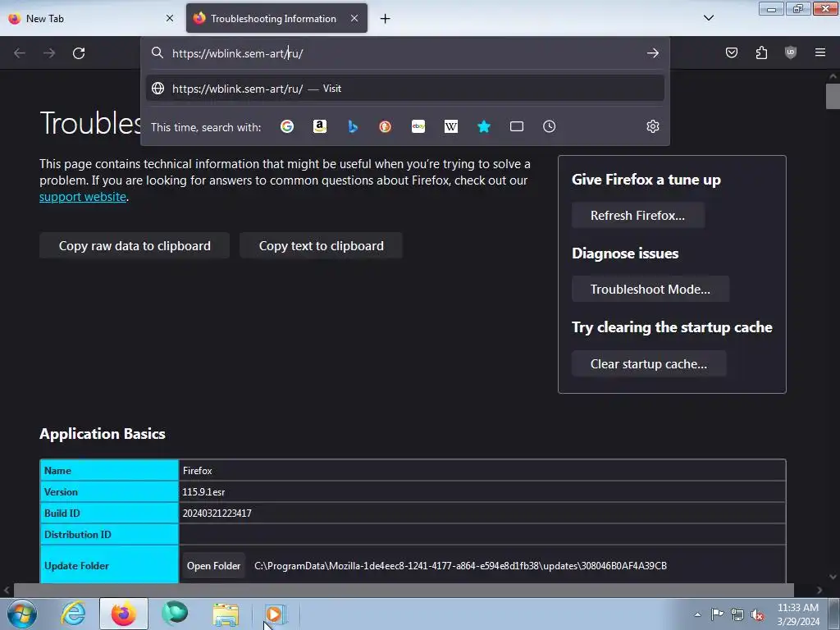840x630 pixels.
Task: Click the Go arrow in address bar
Action: click(652, 53)
